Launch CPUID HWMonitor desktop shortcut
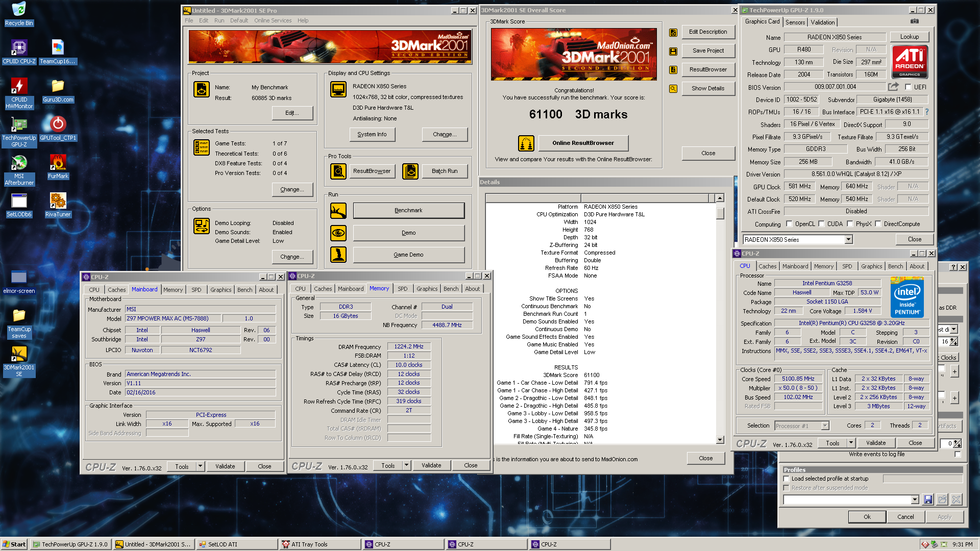The width and height of the screenshot is (980, 551). pos(19,93)
